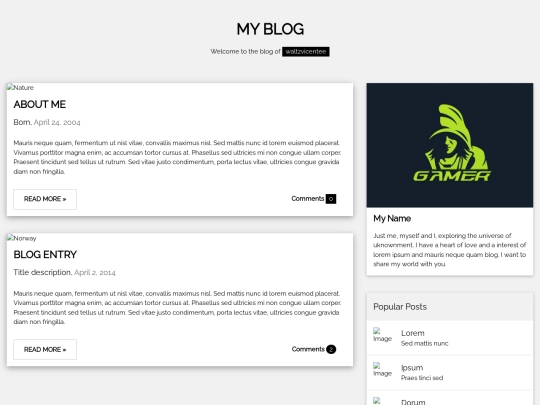Click the ABOUT ME post heading

40,104
